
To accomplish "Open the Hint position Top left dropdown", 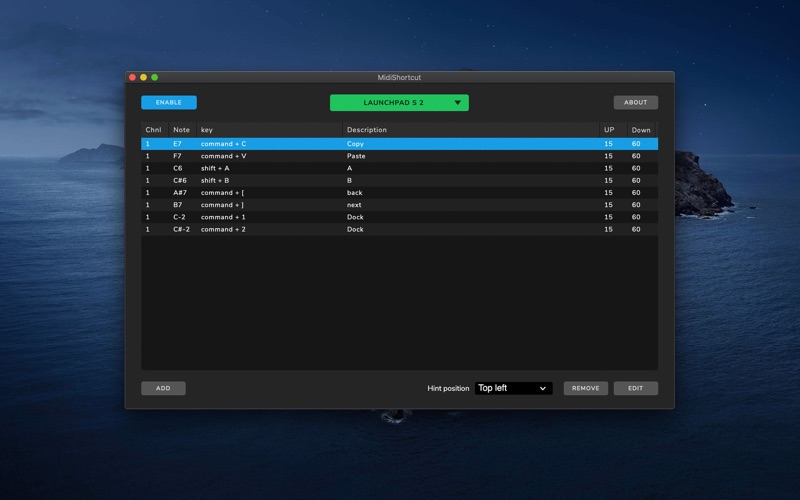I will [513, 388].
